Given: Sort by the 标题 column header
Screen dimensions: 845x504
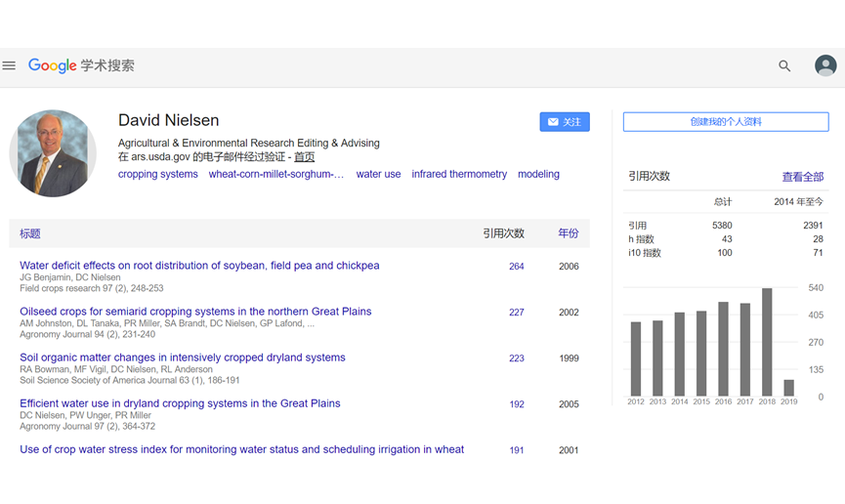Looking at the screenshot, I should (30, 233).
